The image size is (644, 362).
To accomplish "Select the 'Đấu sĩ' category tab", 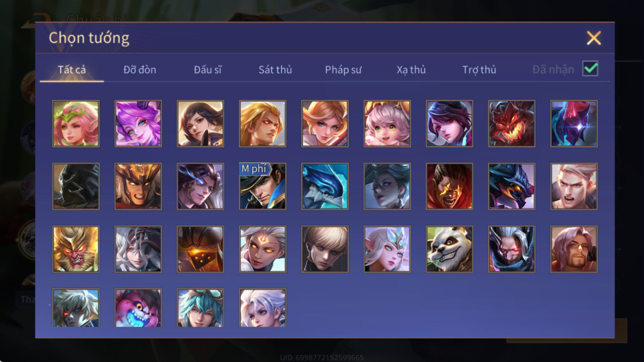I will 207,70.
